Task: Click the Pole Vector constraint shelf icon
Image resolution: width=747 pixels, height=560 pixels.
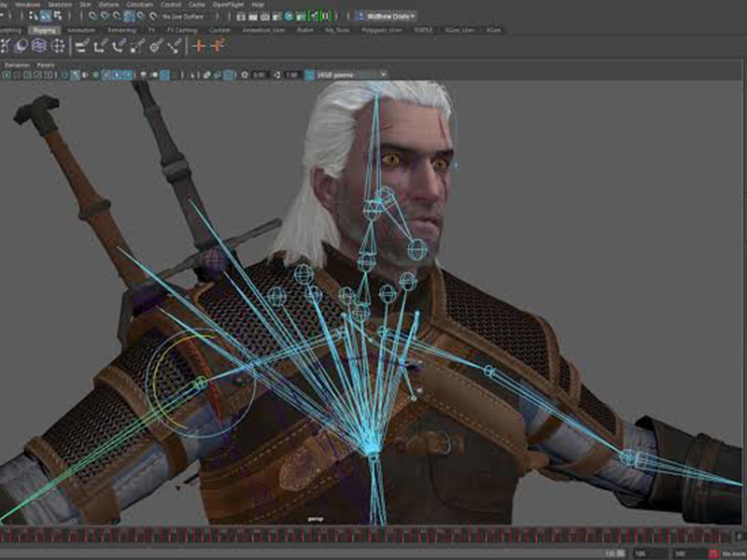Action: click(175, 46)
